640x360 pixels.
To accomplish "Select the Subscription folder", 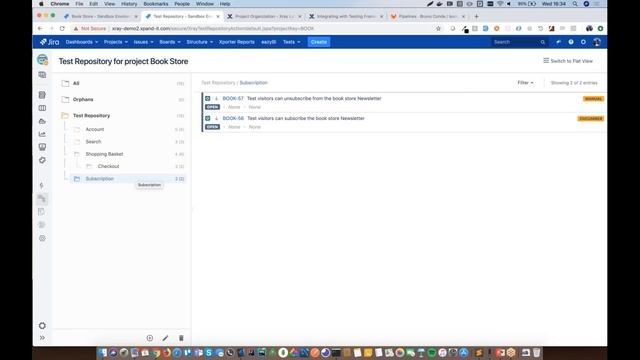I will point(128,179).
